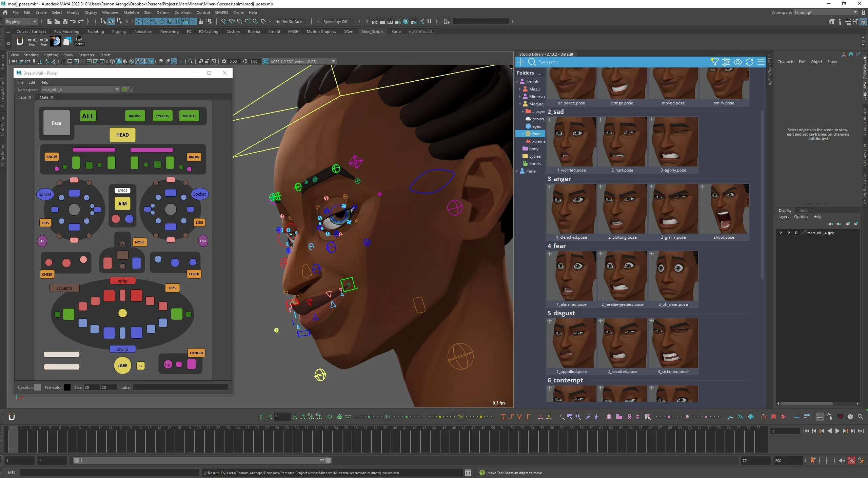The height and width of the screenshot is (478, 868).
Task: Click the Bg-color swatch in the Picker
Action: pos(37,387)
